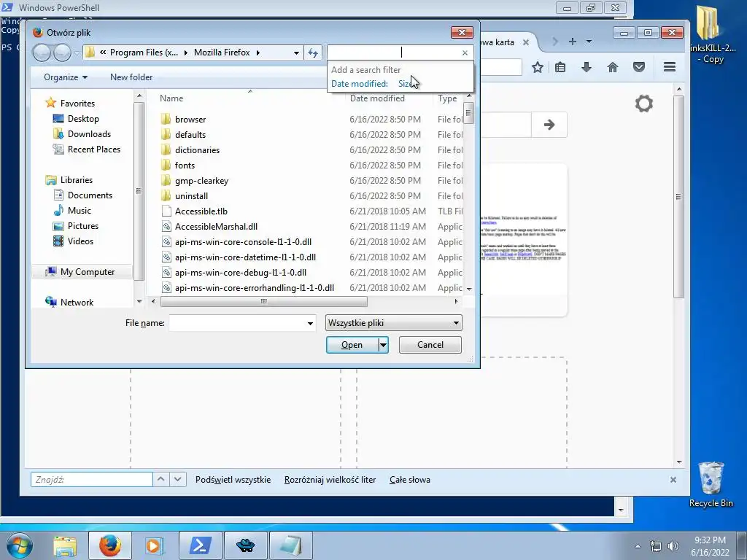This screenshot has width=747, height=560.
Task: Select the dictionaries folder
Action: pyautogui.click(x=197, y=150)
